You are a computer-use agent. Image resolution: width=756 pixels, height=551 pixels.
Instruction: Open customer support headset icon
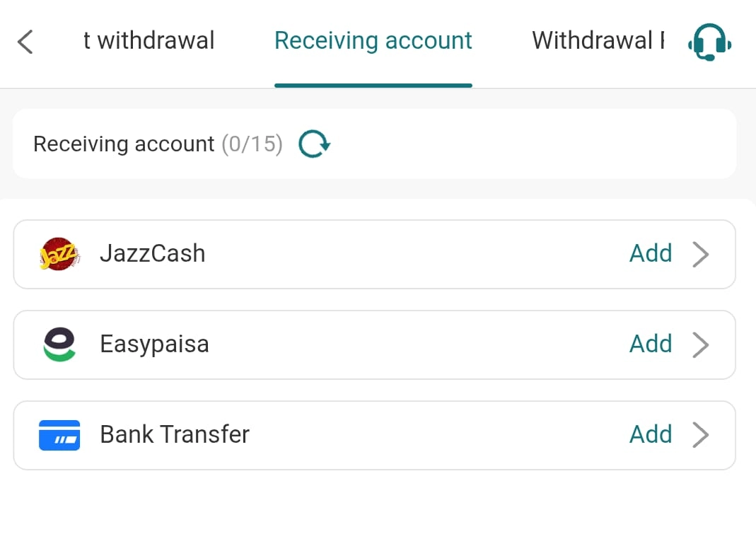tap(709, 42)
